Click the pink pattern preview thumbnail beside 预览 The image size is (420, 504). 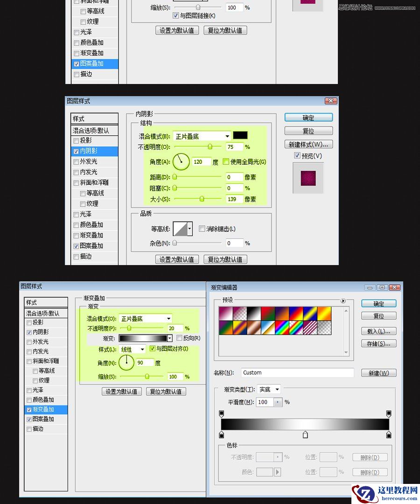(308, 179)
